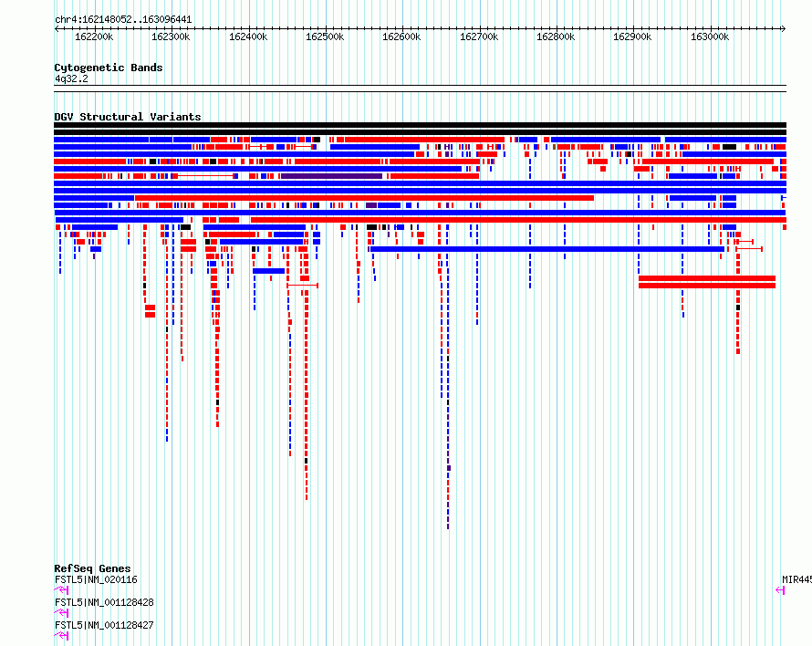Click the FSTL5|NM_020116 gene arrow glyph
812x646 pixels.
click(x=61, y=590)
